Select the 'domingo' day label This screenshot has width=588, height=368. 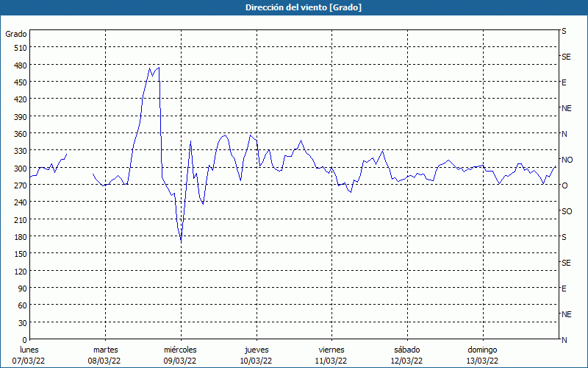tap(482, 350)
